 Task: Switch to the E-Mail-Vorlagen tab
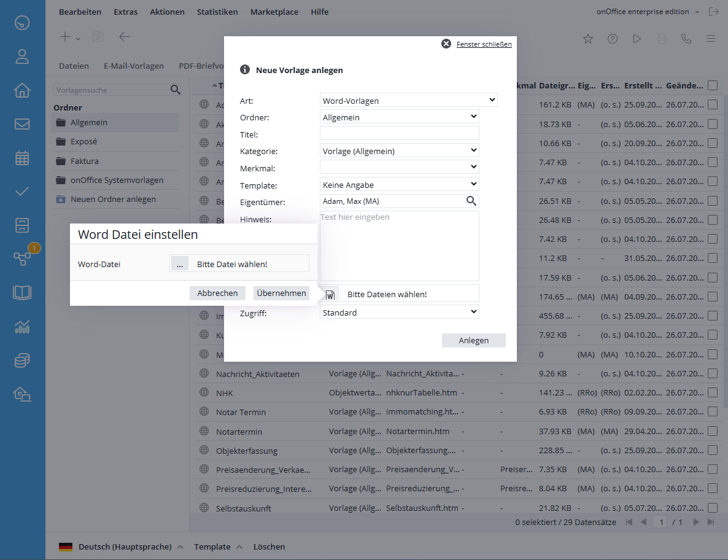[x=133, y=66]
